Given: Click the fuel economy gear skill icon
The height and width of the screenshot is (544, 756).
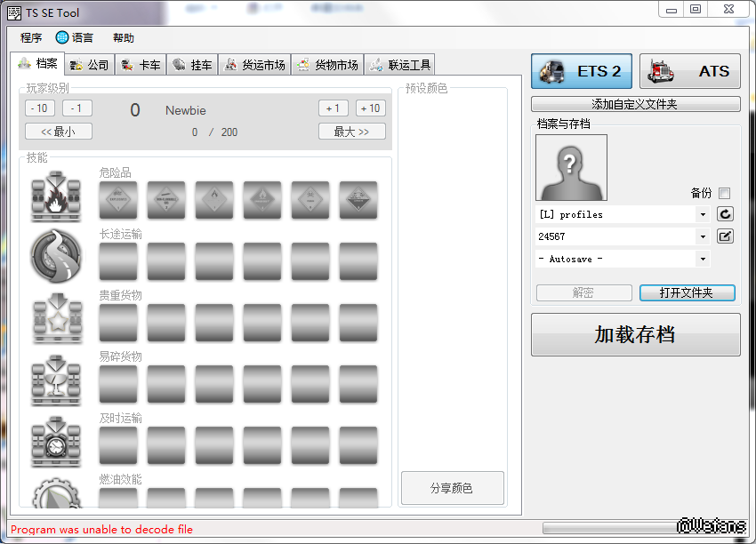Looking at the screenshot, I should click(56, 492).
